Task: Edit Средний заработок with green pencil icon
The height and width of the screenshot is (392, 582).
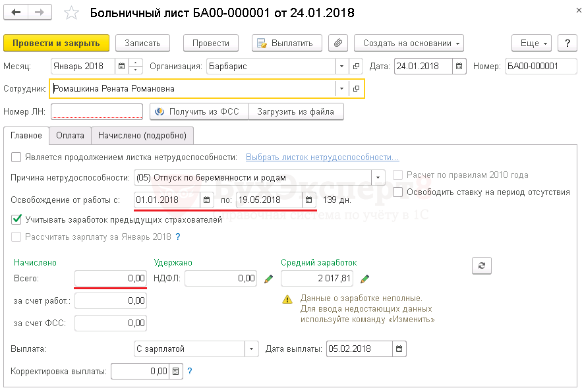Action: point(365,279)
